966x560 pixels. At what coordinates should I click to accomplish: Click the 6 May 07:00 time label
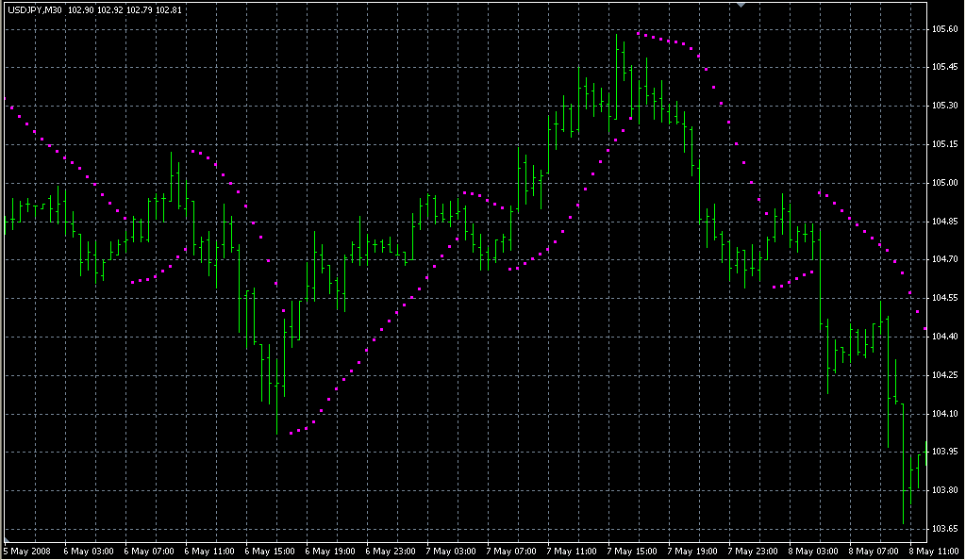point(149,551)
